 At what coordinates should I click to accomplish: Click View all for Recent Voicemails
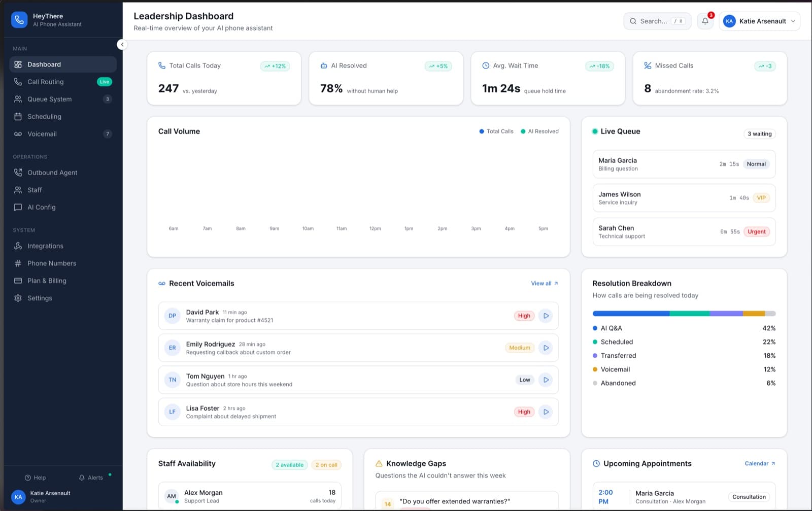coord(544,283)
